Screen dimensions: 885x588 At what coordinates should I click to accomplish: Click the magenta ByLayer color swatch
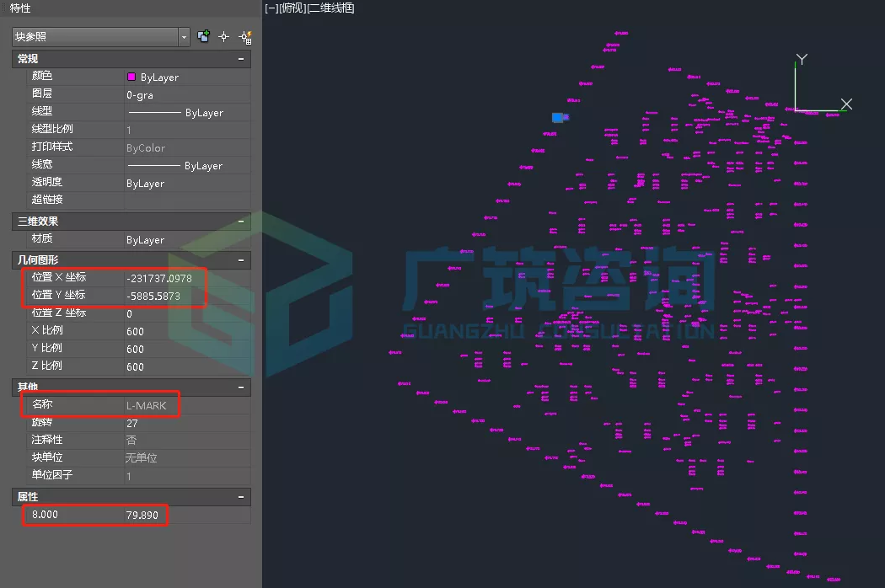point(131,77)
